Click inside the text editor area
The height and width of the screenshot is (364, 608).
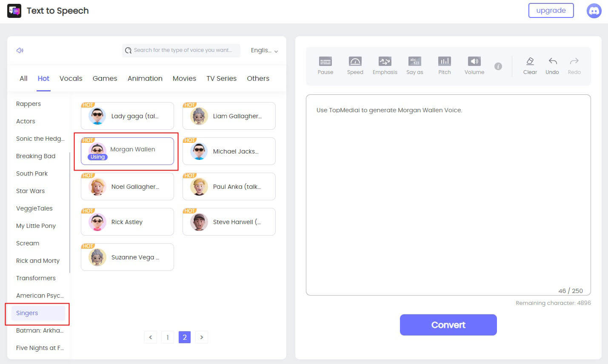448,195
